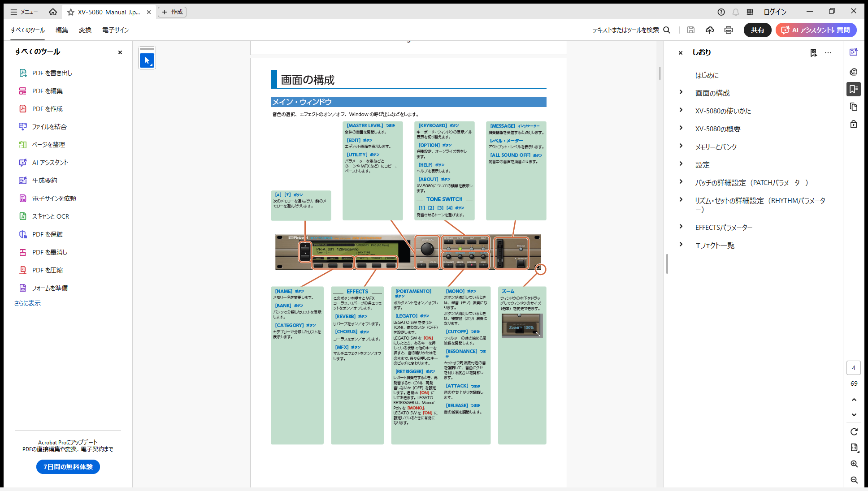Click the zoom out magnifier icon
Image resolution: width=868 pixels, height=491 pixels.
pyautogui.click(x=854, y=480)
